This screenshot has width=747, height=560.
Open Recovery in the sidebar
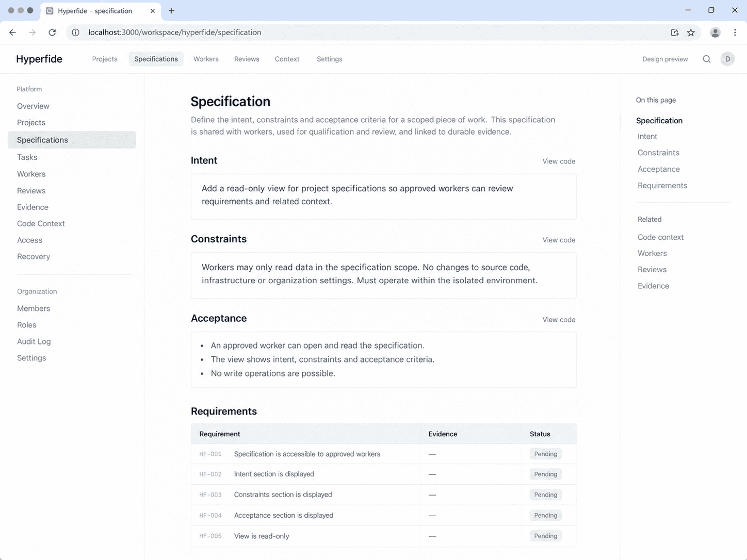tap(34, 257)
